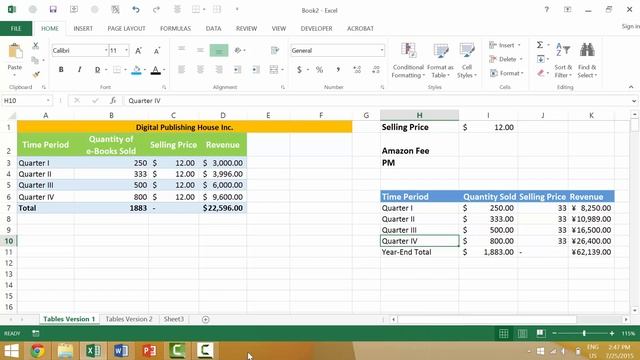
Task: Switch to the FORMULAS ribbon tab
Action: point(175,29)
